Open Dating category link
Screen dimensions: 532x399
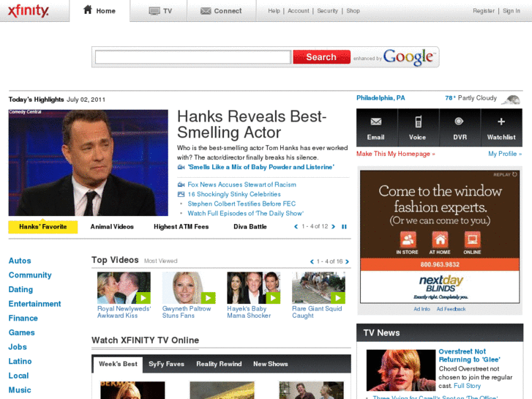(20, 290)
